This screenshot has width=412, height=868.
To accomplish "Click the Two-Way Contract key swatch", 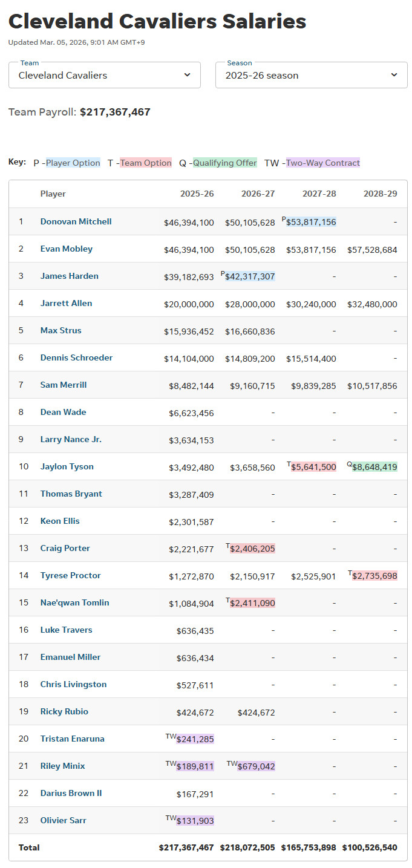I will click(323, 163).
